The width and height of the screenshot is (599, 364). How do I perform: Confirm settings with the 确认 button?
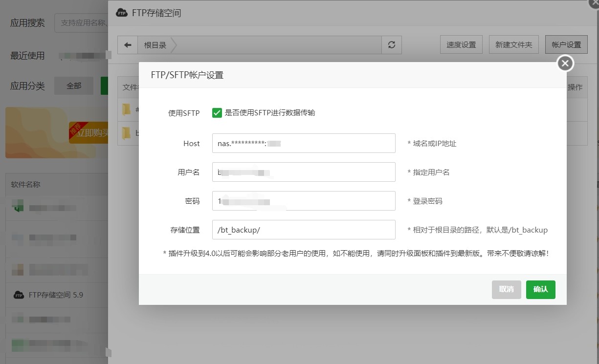tap(541, 289)
